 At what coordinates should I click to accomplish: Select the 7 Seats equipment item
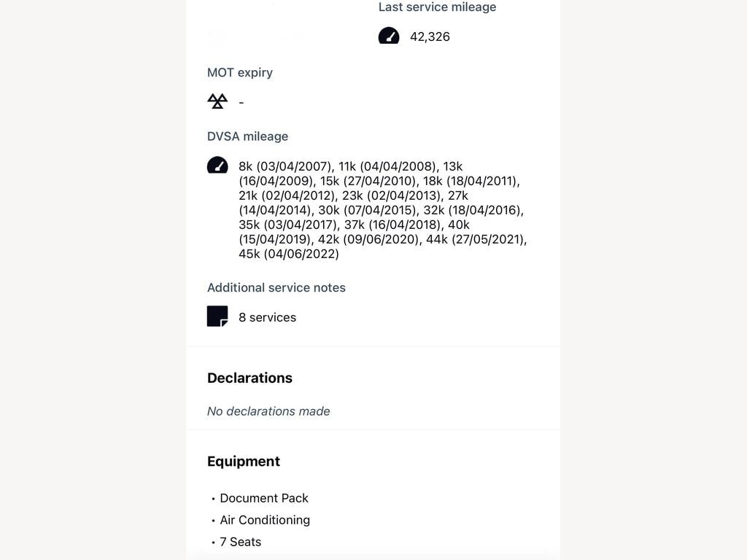[241, 542]
